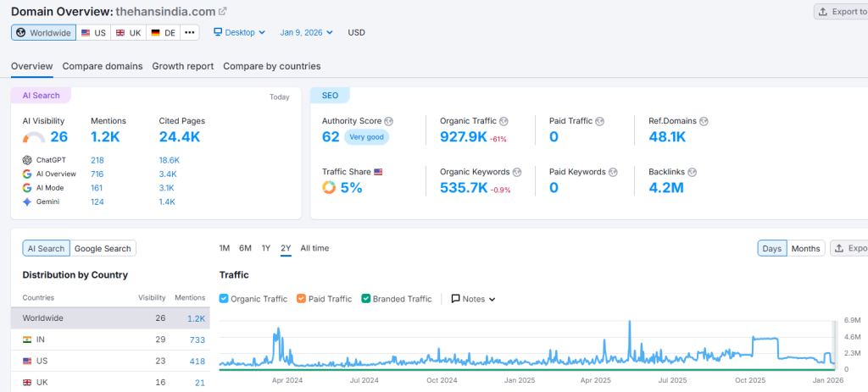The width and height of the screenshot is (868, 392).
Task: Open the Desktop device dropdown
Action: [239, 32]
